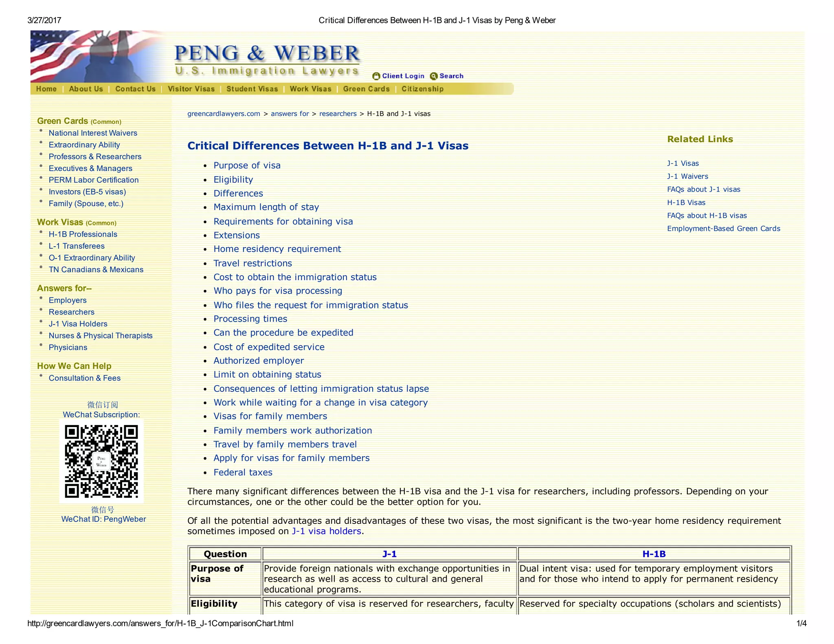Image resolution: width=834 pixels, height=644 pixels.
Task: Open Consultation & Fees link
Action: [x=85, y=378]
